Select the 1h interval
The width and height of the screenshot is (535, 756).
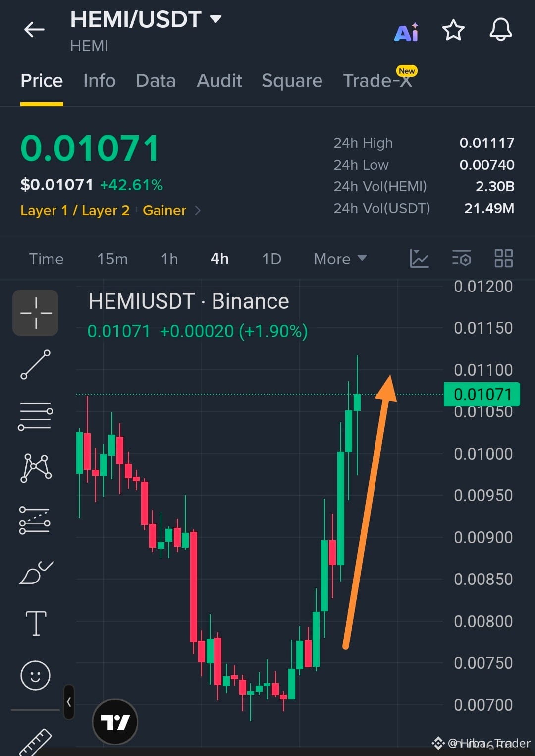pos(169,259)
